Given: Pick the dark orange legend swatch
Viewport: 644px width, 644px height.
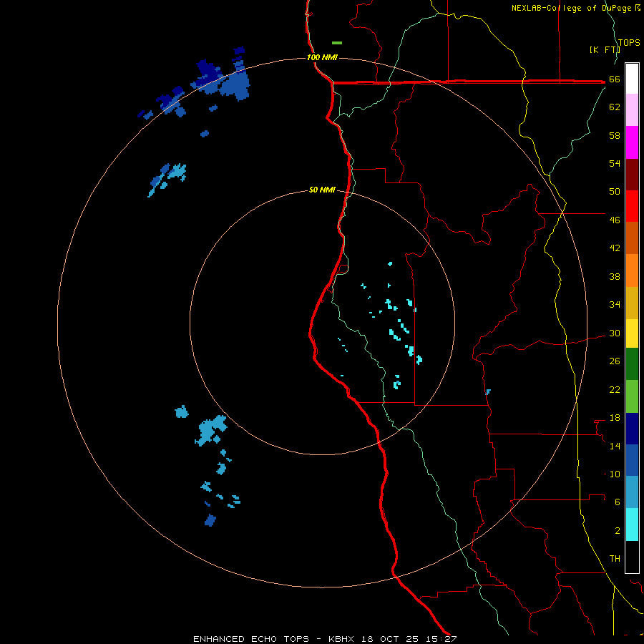Looking at the screenshot, I should tap(632, 238).
